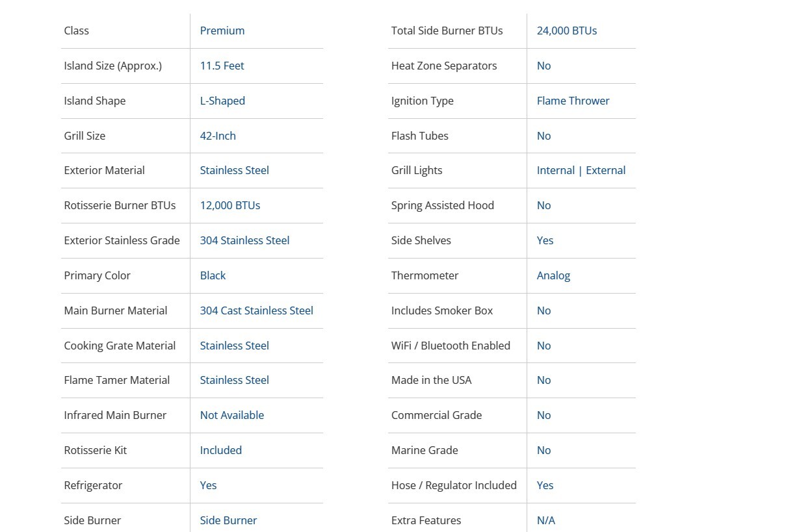Select the Black primary color link
The image size is (812, 532).
pyautogui.click(x=213, y=275)
